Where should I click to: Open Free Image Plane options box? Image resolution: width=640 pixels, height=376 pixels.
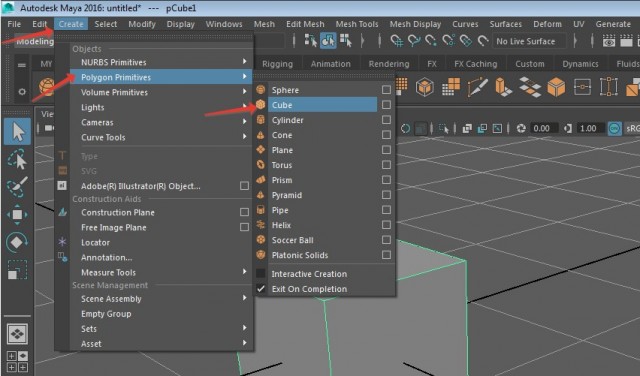point(244,227)
